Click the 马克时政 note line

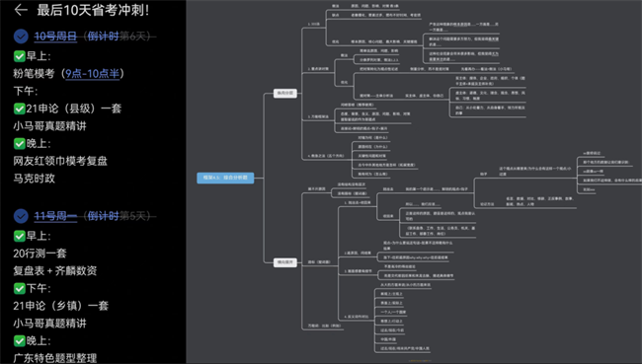click(x=34, y=179)
